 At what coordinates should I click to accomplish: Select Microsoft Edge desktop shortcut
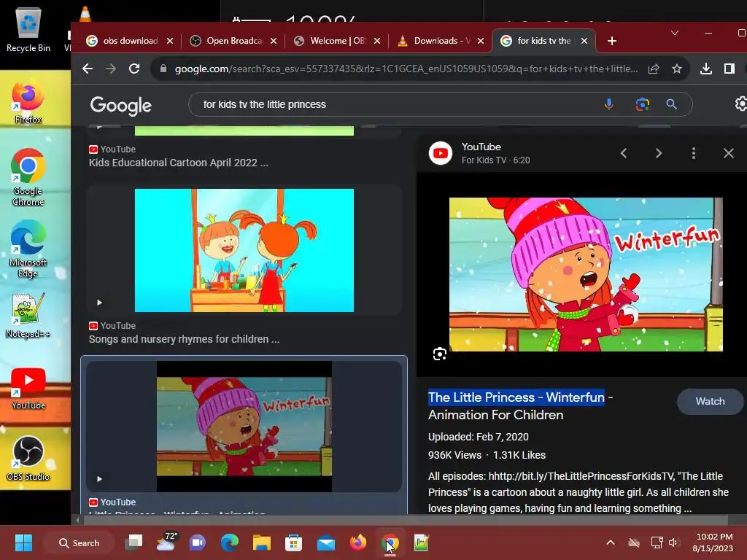click(28, 249)
